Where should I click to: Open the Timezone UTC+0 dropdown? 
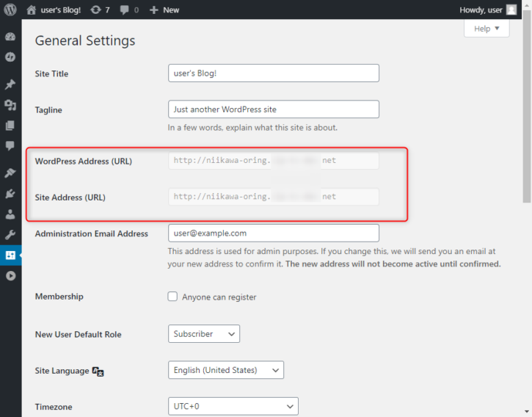pyautogui.click(x=233, y=406)
